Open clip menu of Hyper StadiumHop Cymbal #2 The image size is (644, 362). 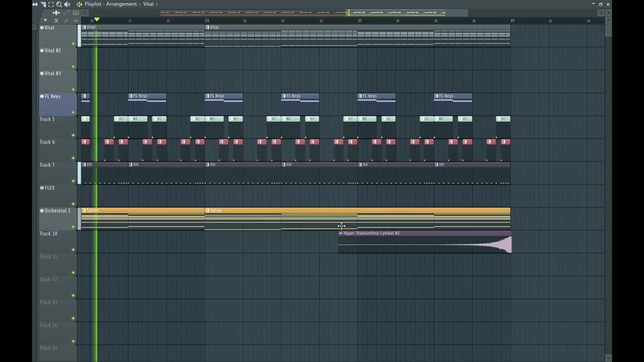click(341, 233)
